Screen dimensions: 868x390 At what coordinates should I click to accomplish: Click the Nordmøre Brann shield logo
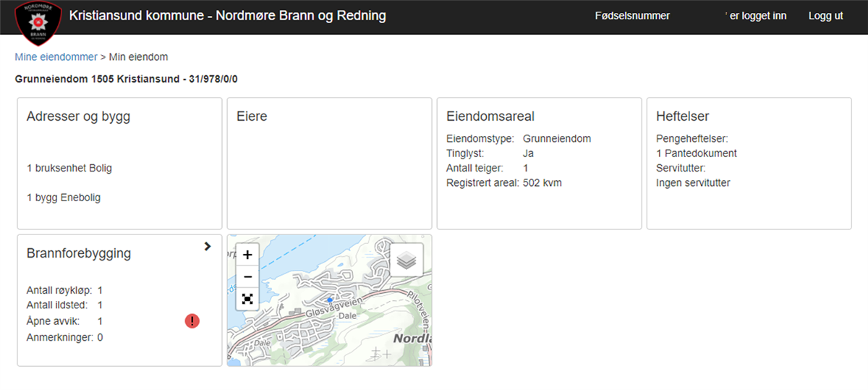click(39, 22)
